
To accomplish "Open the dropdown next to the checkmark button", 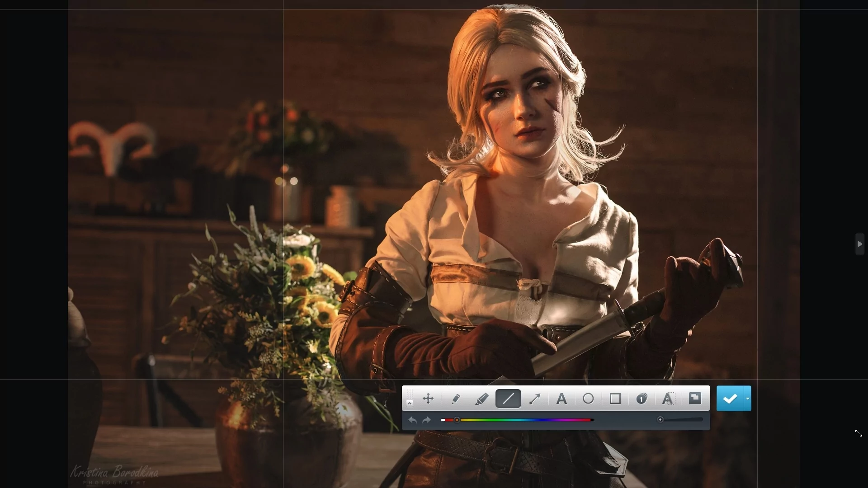I will [748, 399].
